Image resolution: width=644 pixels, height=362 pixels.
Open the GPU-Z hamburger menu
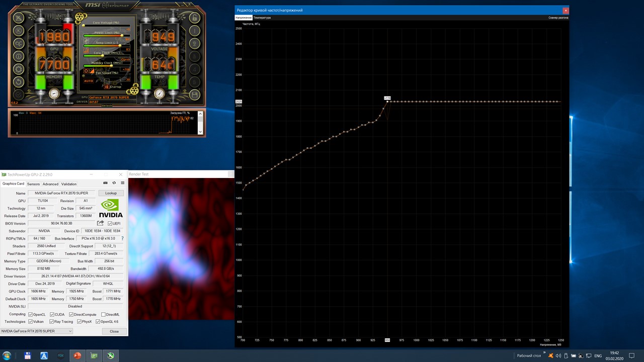pos(123,183)
